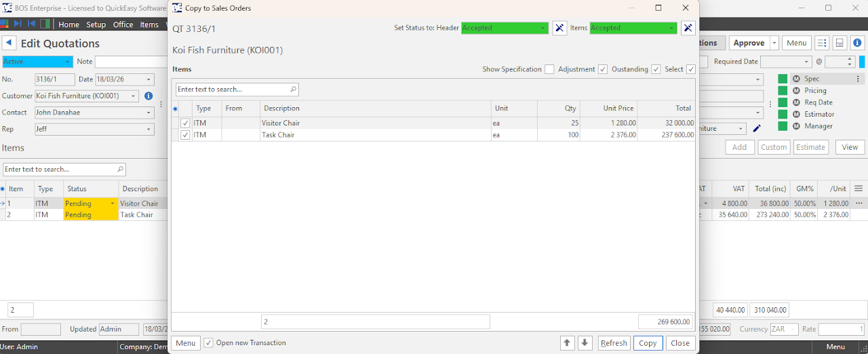Open the Rep Jeff dropdown
The width and height of the screenshot is (868, 354).
tap(150, 129)
